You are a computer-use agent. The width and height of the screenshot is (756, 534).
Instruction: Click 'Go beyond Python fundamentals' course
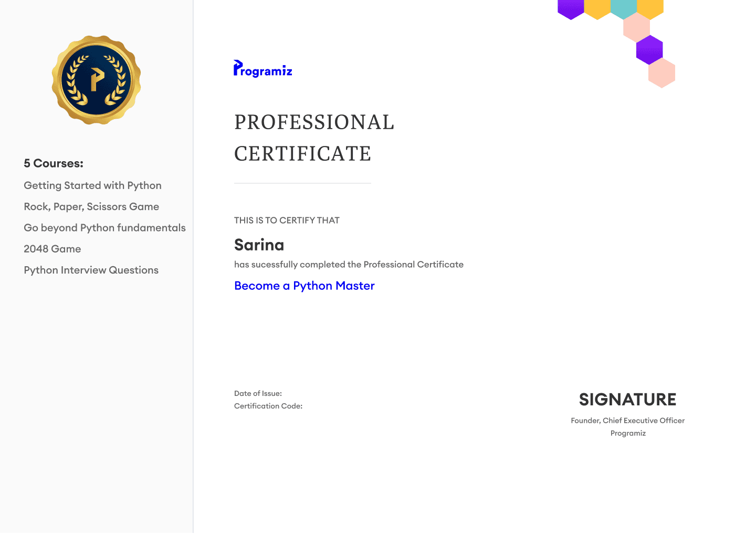pos(104,228)
